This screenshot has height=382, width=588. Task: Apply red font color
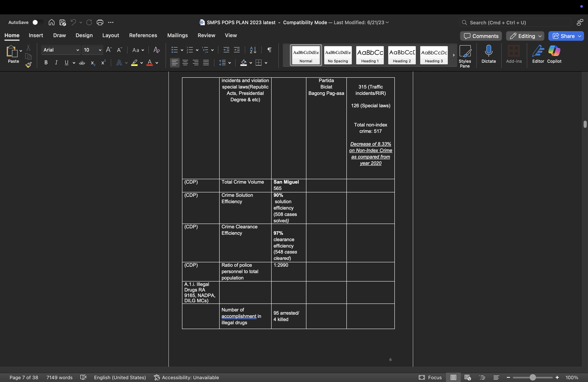[149, 63]
